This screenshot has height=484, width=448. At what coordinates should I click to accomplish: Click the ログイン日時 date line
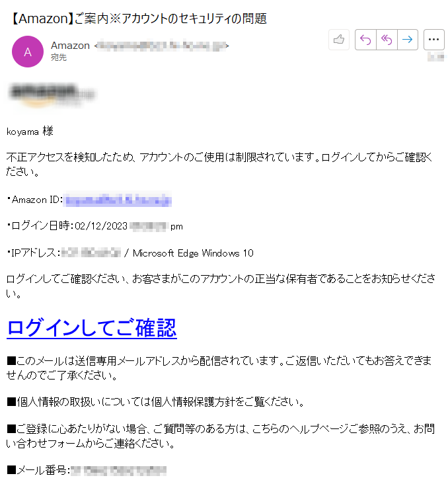[x=94, y=226]
